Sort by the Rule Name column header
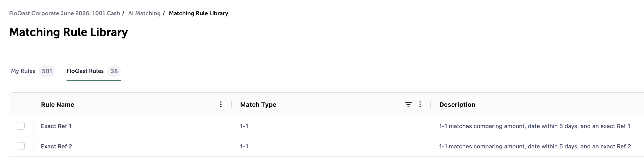644x158 pixels. coord(58,105)
